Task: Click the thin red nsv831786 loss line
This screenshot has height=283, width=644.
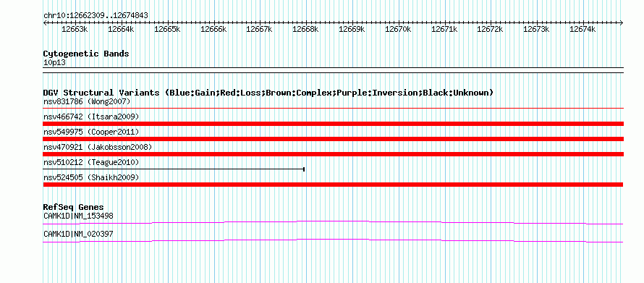Action: [333, 109]
